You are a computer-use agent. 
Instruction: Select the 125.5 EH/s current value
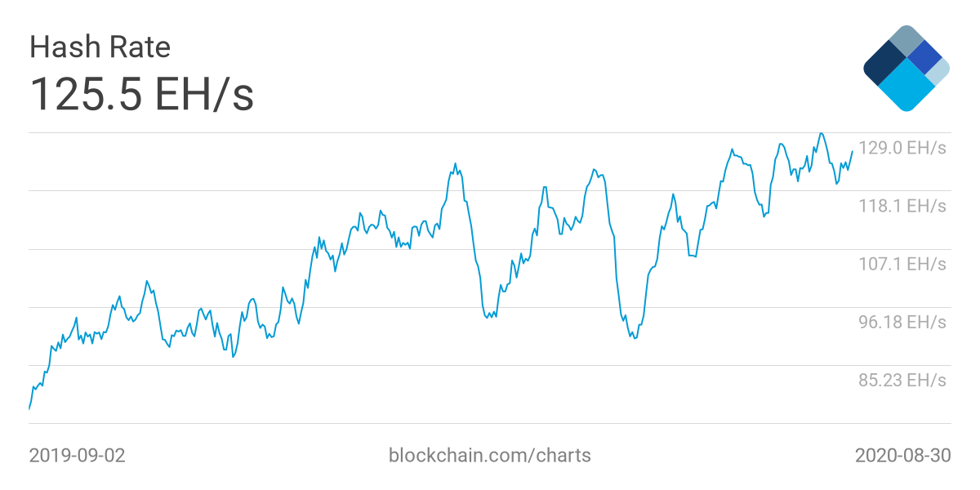point(141,94)
